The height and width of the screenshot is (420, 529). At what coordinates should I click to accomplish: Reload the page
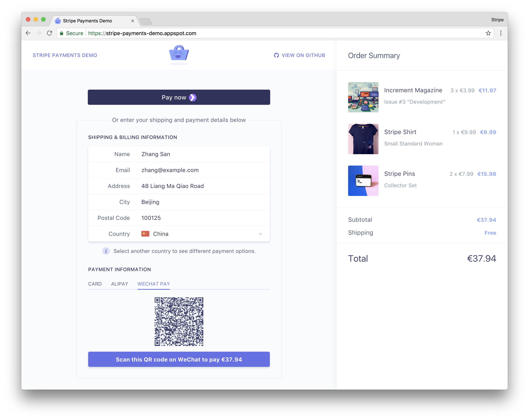pos(50,33)
